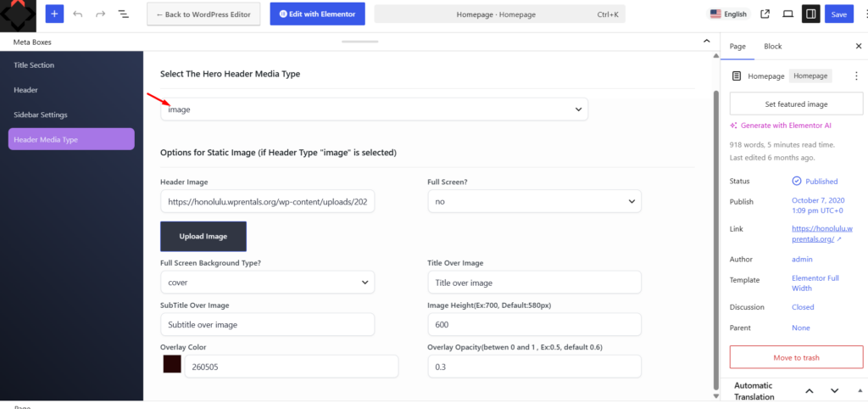Change publish date October 7, 2020
This screenshot has width=868, height=409.
click(818, 205)
